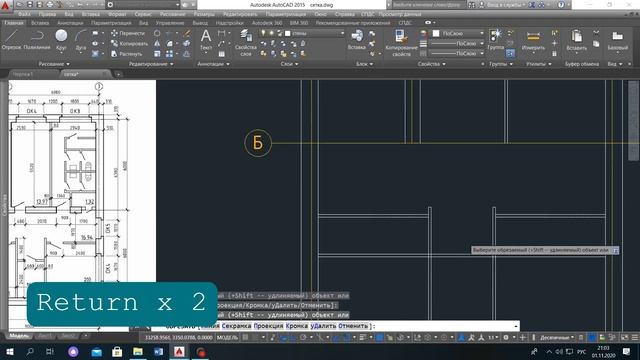Click the table icon in Аннотации panel
Viewport: 640px width, 360px height.
(x=222, y=53)
